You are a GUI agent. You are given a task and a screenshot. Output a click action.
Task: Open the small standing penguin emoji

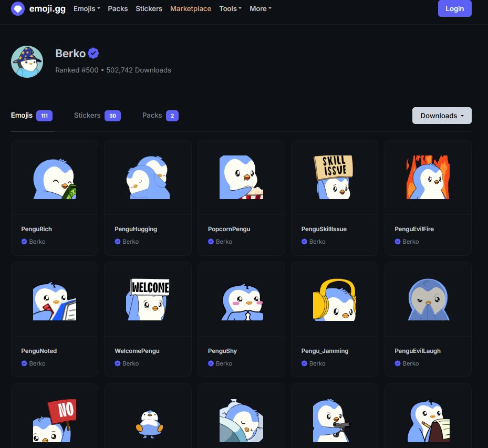click(x=149, y=424)
